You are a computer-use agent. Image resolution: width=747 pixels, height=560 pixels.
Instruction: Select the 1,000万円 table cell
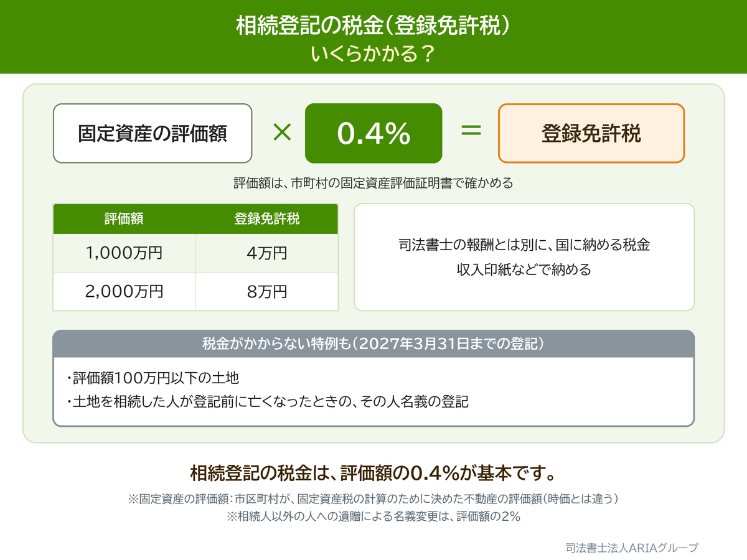pyautogui.click(x=125, y=253)
